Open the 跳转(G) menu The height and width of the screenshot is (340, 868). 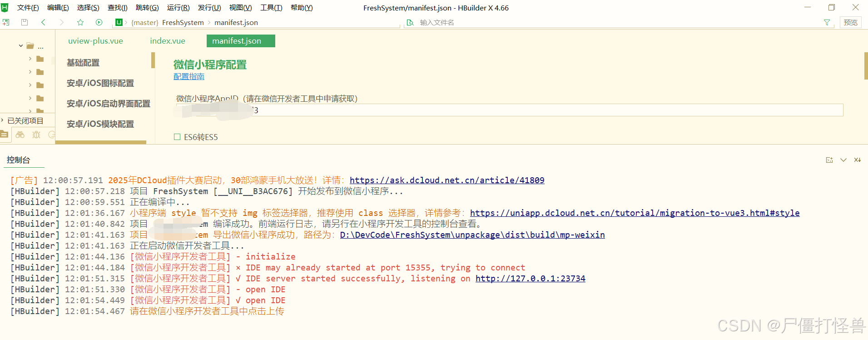click(147, 8)
